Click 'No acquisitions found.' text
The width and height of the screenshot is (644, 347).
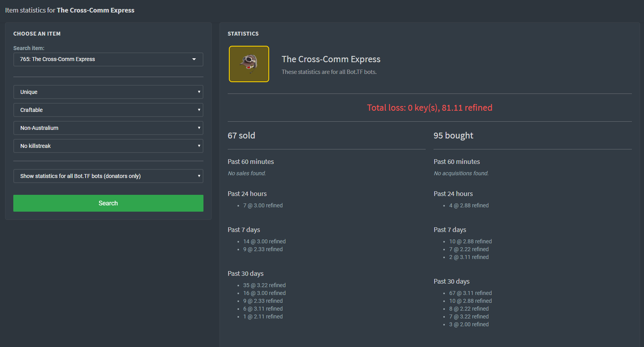[461, 173]
